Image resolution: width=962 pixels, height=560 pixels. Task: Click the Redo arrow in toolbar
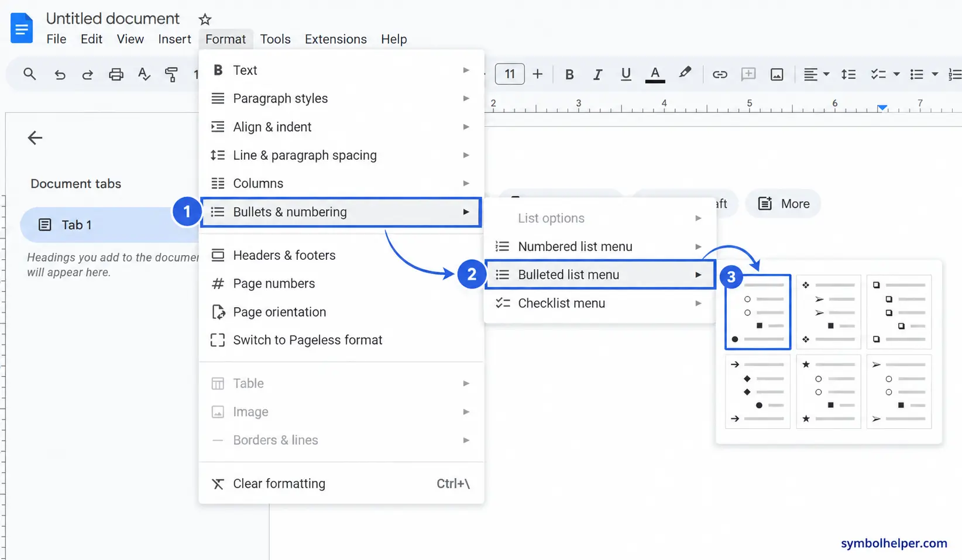tap(87, 74)
